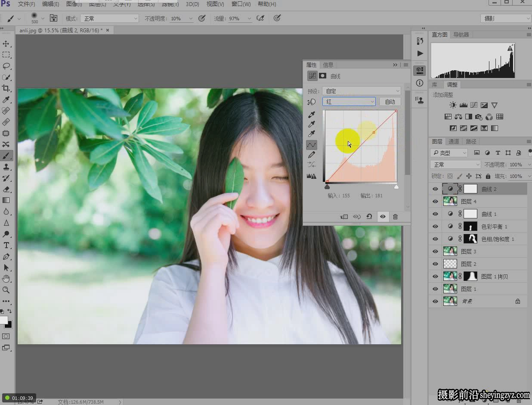Select the Gradient tool
Screen dimensions: 532x405
click(x=6, y=200)
